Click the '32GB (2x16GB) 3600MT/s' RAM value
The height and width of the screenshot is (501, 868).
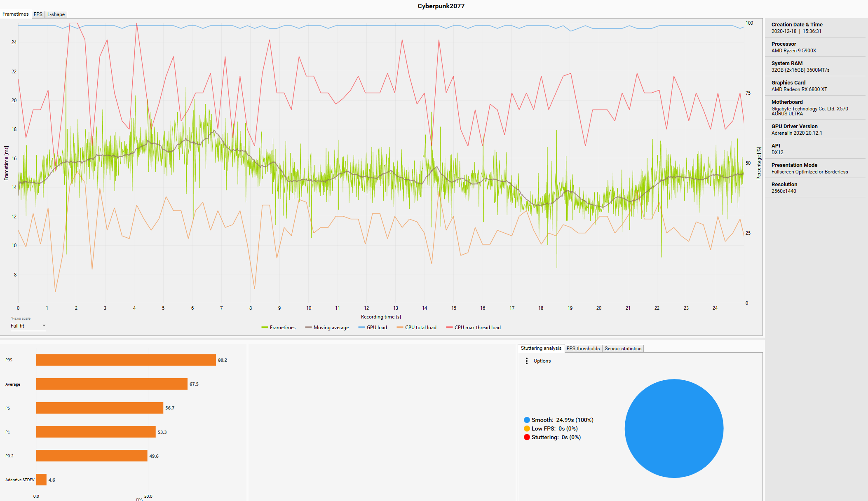click(800, 70)
